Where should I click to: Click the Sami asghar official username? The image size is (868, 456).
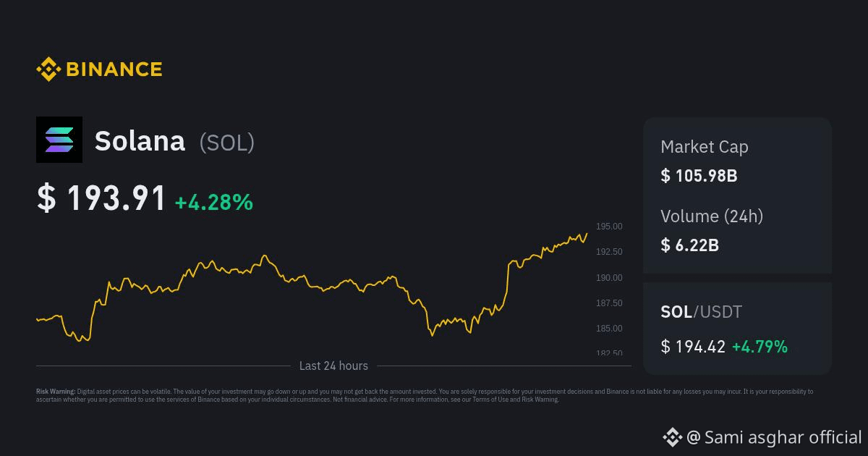click(x=783, y=437)
